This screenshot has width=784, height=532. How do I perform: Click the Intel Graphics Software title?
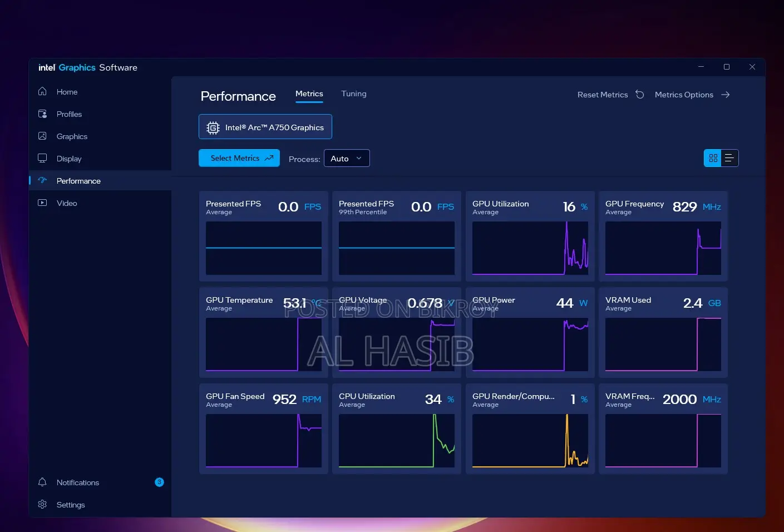[x=88, y=67]
